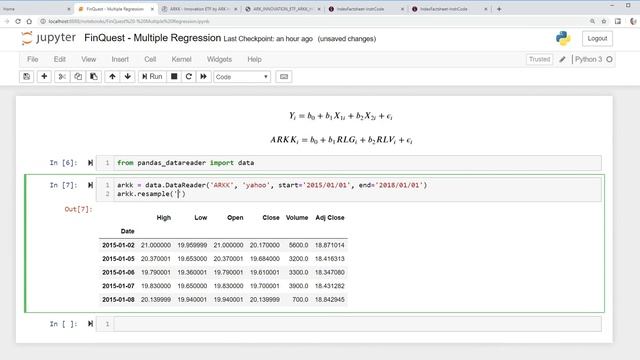The height and width of the screenshot is (360, 640).
Task: Click the Last Checkpoint status text
Action: click(x=268, y=39)
